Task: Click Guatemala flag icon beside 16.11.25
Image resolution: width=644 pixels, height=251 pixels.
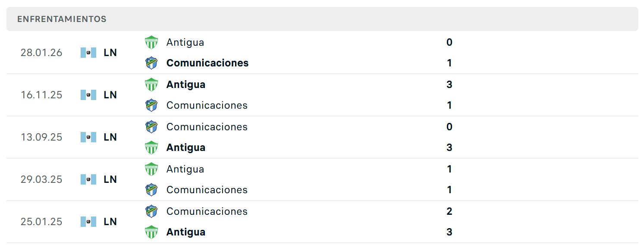Action: point(88,95)
